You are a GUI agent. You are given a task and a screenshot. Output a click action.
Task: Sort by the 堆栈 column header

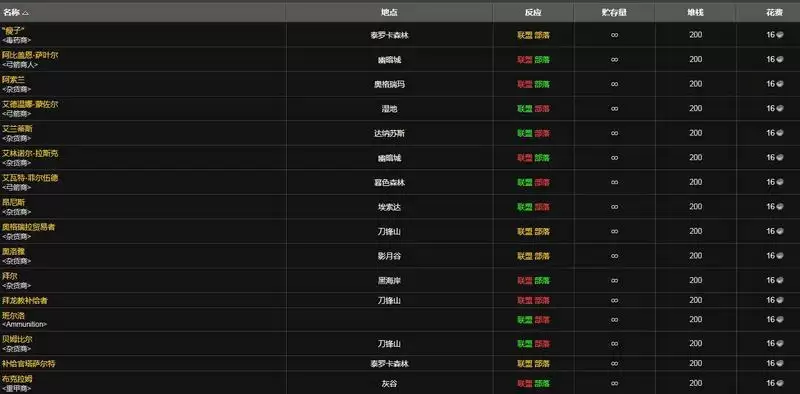(x=695, y=13)
